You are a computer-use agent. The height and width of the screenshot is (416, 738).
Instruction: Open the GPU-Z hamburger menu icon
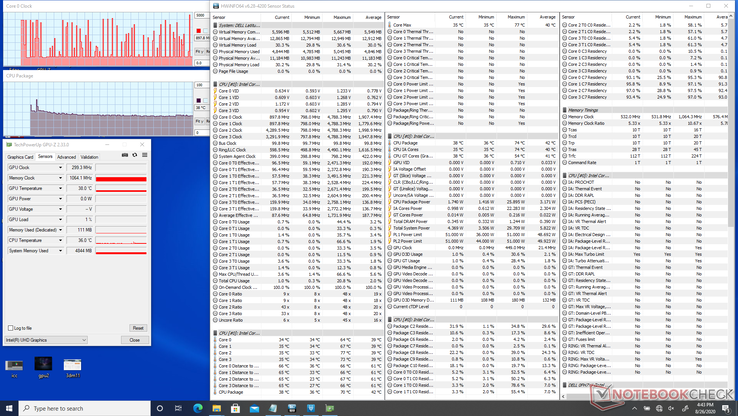coord(144,155)
